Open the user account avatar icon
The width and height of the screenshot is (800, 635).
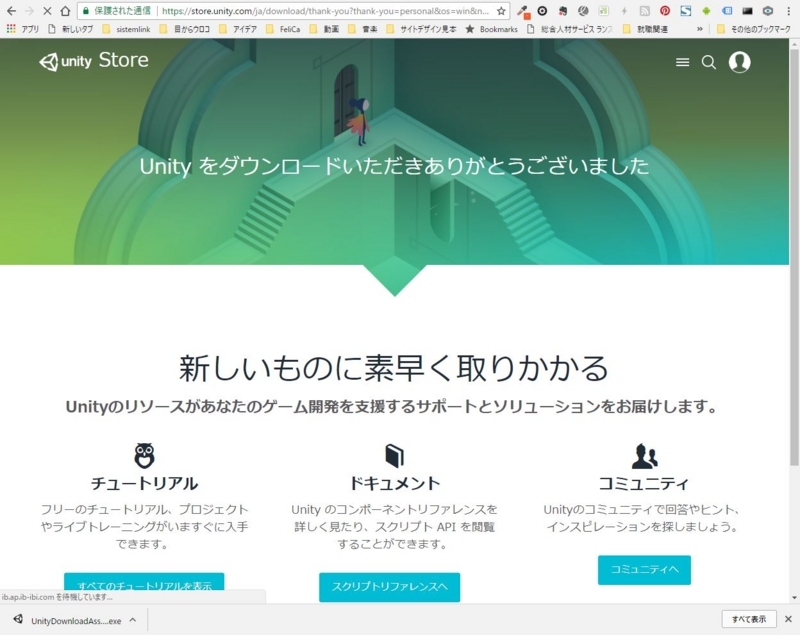point(739,62)
